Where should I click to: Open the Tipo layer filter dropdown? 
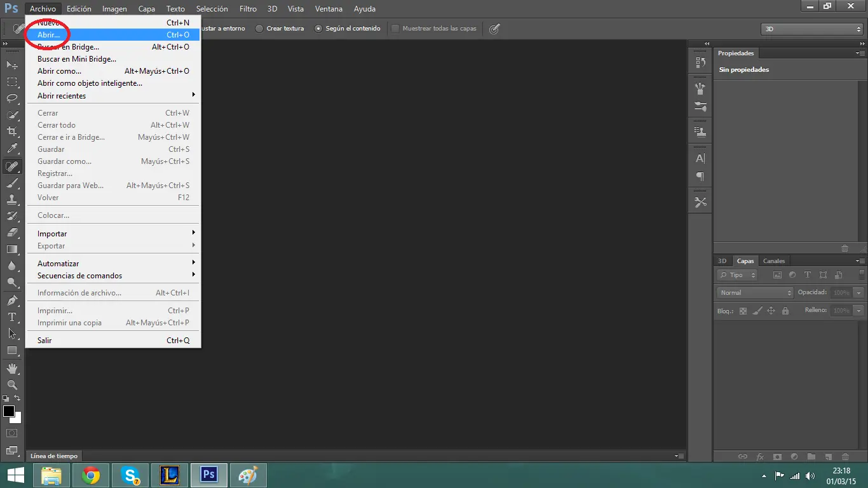[x=737, y=275]
